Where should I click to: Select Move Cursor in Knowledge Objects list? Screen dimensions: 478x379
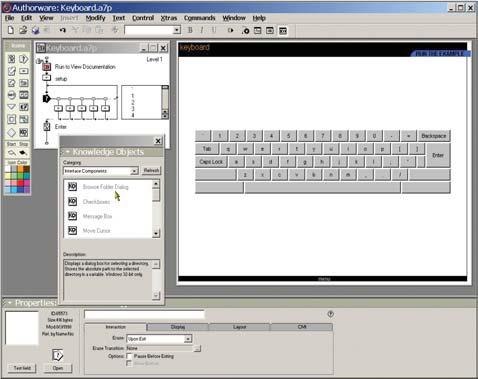point(97,231)
